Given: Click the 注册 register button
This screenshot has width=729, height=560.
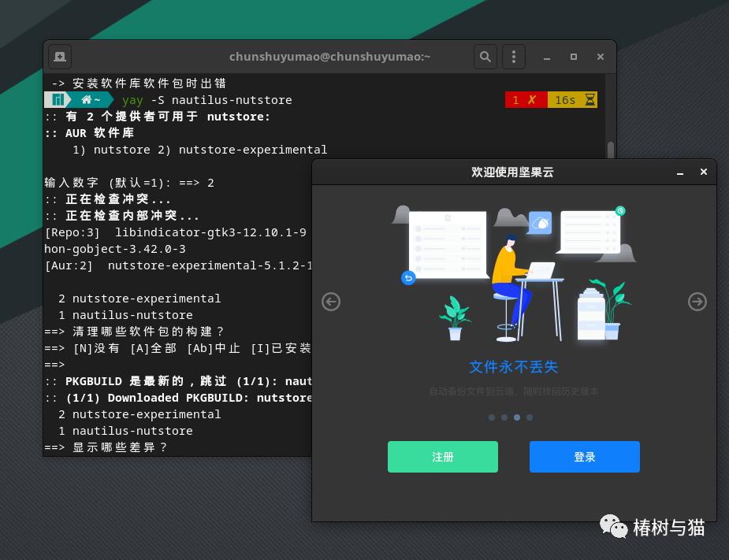Looking at the screenshot, I should [x=443, y=457].
